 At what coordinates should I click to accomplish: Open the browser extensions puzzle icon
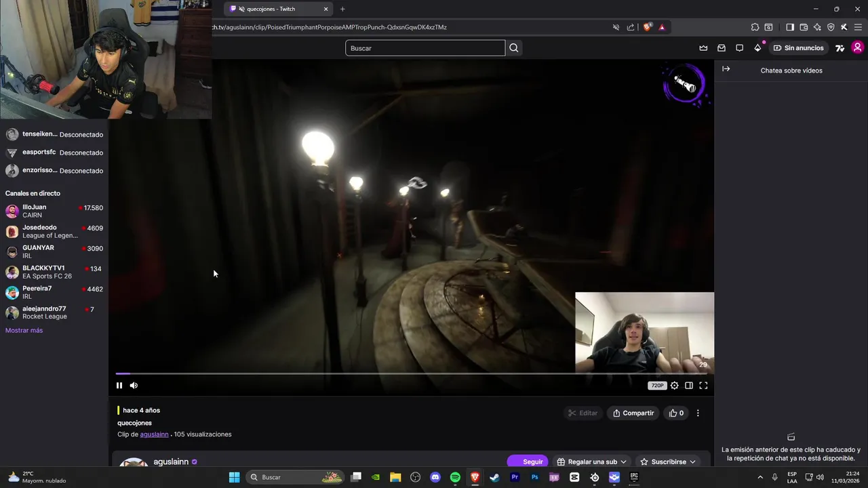tap(755, 27)
